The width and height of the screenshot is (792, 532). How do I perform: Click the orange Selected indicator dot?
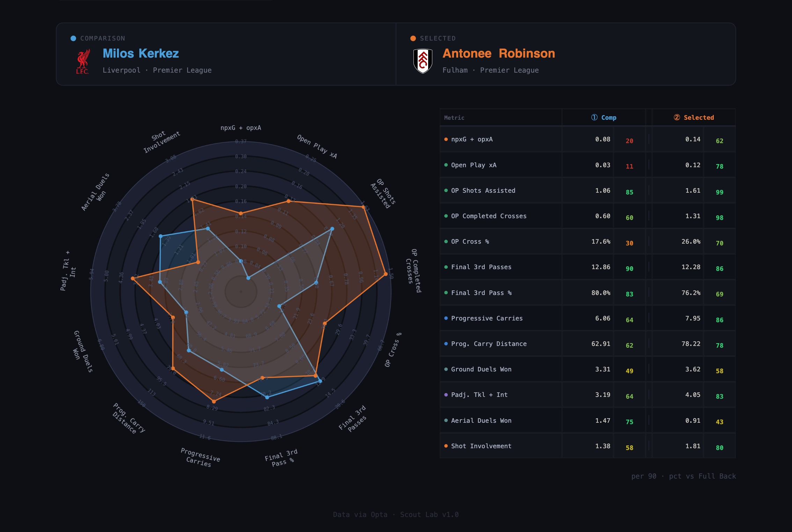(413, 38)
